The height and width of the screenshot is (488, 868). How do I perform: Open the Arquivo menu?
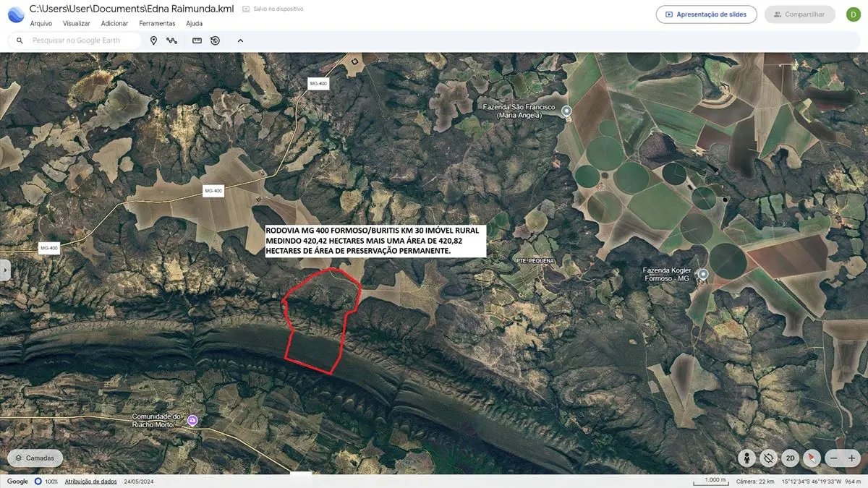[x=41, y=23]
